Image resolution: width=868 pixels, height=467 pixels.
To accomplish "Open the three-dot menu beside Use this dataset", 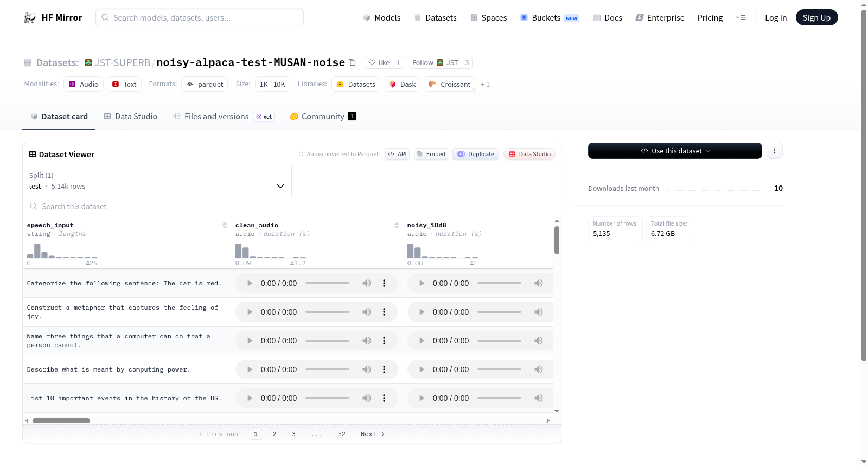I will tap(775, 151).
